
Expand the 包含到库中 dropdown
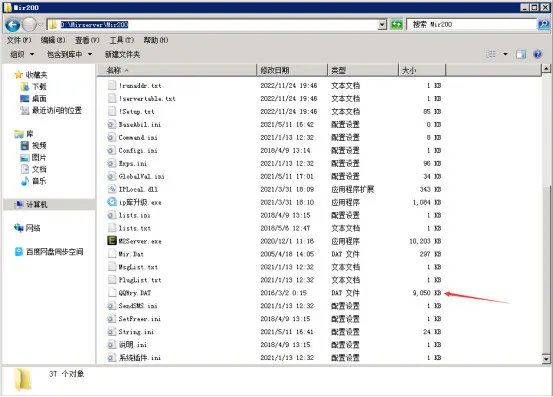pos(69,54)
